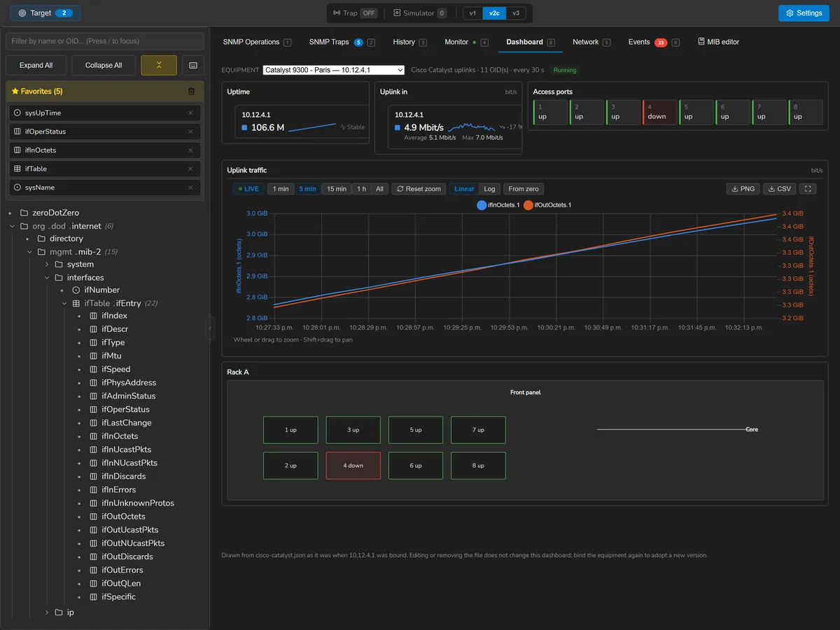840x630 pixels.
Task: Switch to the Monitor tab
Action: pos(466,42)
